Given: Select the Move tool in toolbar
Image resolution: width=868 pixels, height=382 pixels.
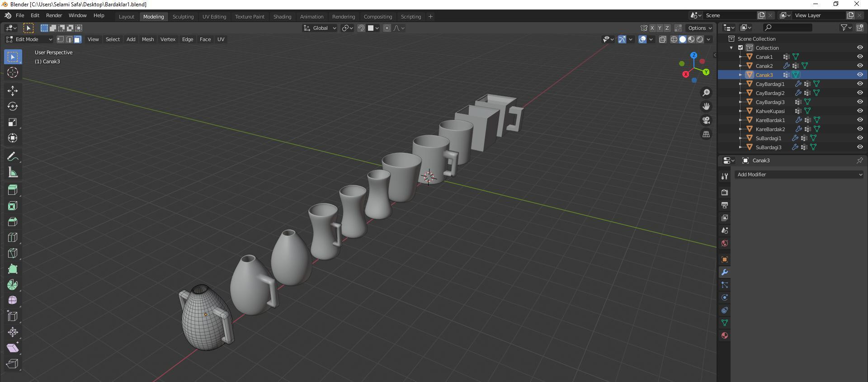Looking at the screenshot, I should pos(13,91).
